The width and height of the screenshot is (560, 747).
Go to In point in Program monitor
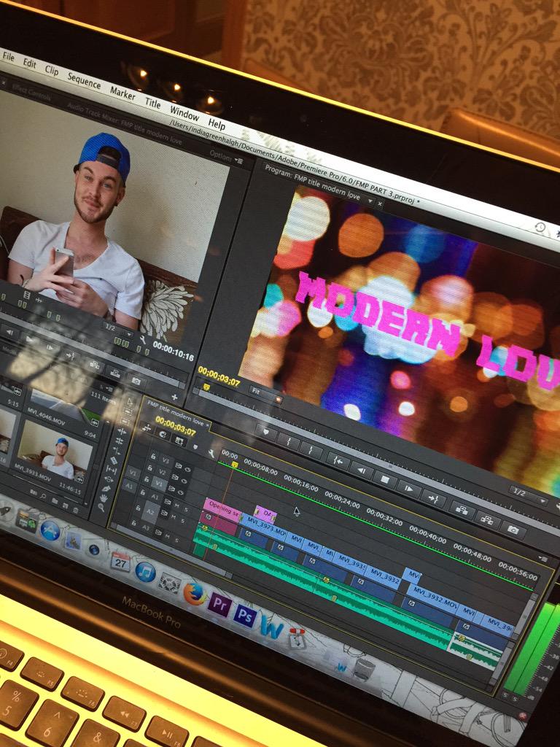[x=338, y=461]
